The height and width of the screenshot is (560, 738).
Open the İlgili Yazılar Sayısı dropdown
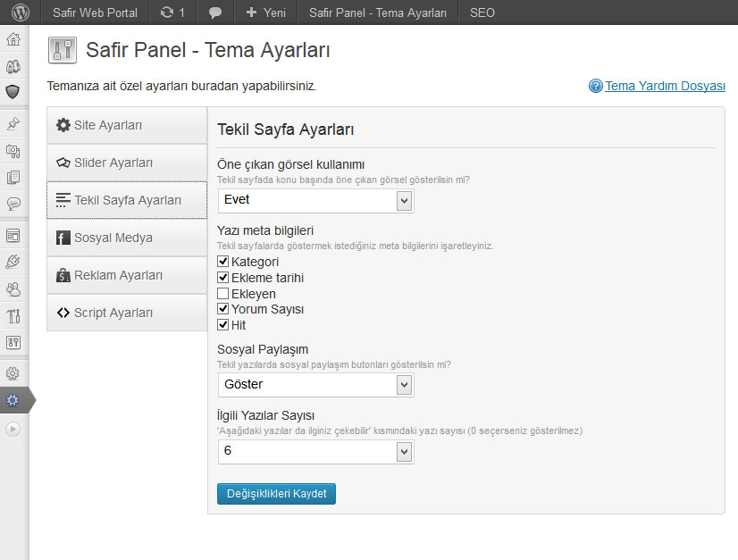click(315, 452)
